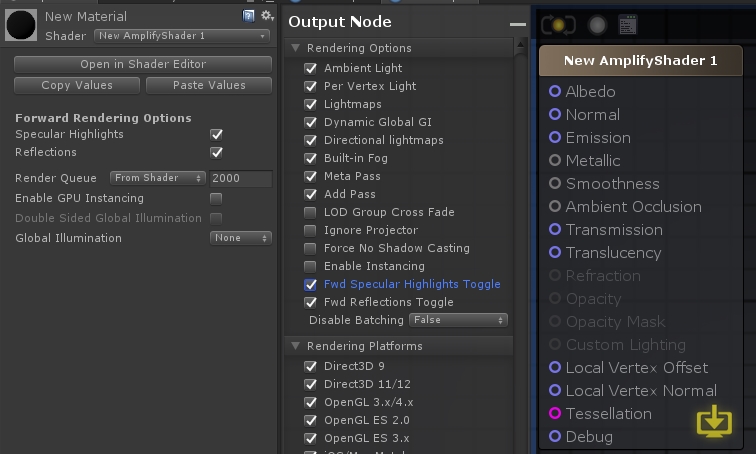756x454 pixels.
Task: Toggle Dynamic Global GI checkbox
Action: 310,122
